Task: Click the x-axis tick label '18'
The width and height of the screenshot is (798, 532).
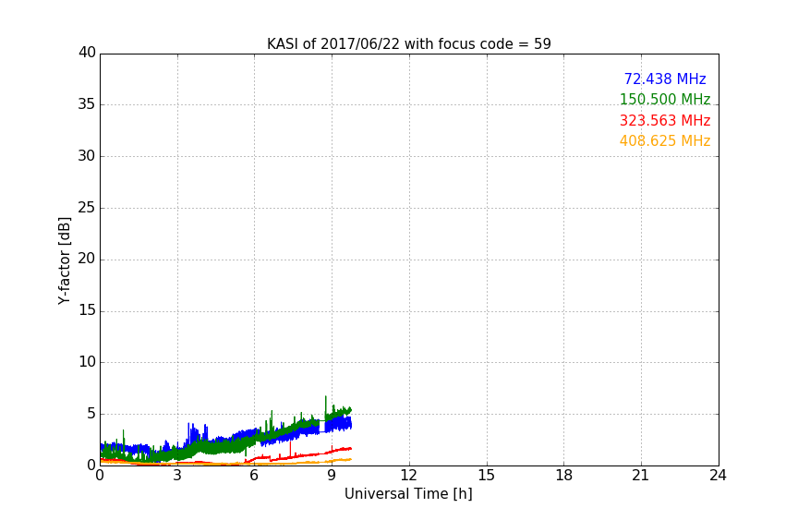Action: (564, 476)
